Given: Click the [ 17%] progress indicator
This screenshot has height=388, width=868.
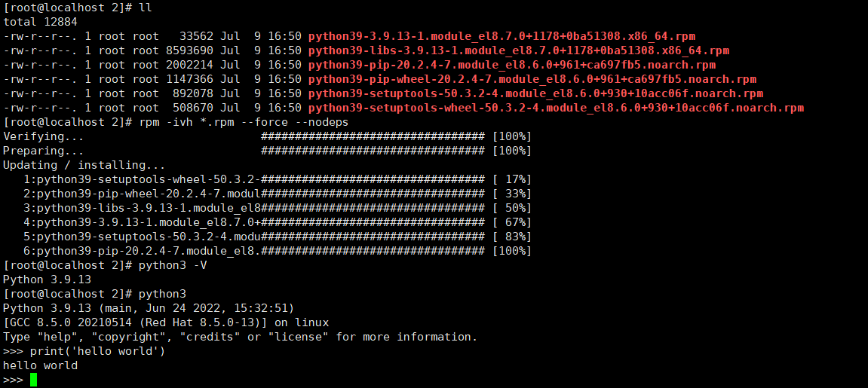Looking at the screenshot, I should pyautogui.click(x=511, y=179).
